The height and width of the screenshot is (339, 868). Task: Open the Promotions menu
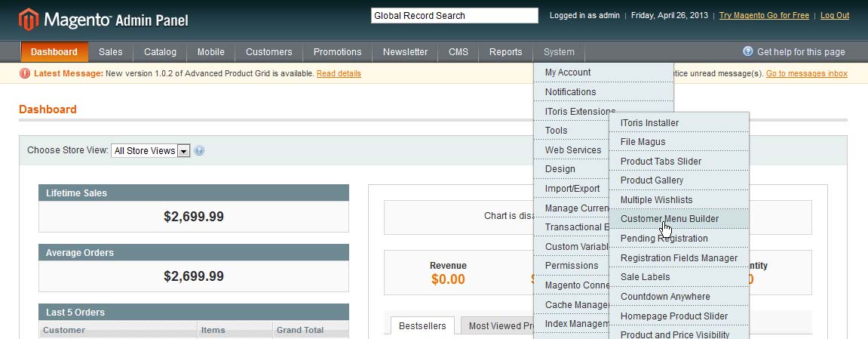337,52
